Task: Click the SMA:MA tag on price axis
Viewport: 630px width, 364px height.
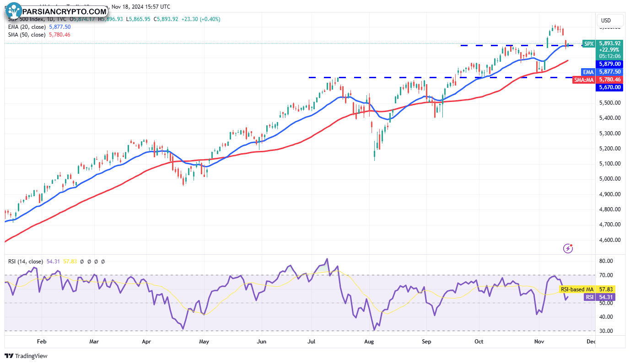Action: 583,80
